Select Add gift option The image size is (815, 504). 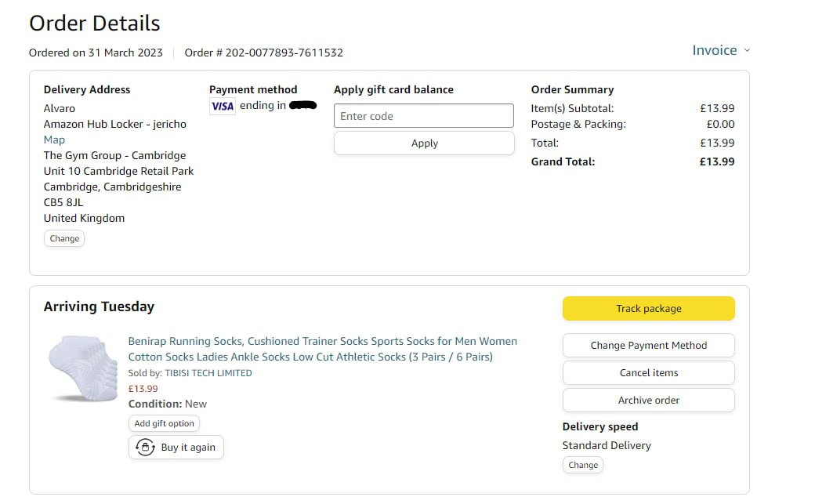[x=164, y=423]
